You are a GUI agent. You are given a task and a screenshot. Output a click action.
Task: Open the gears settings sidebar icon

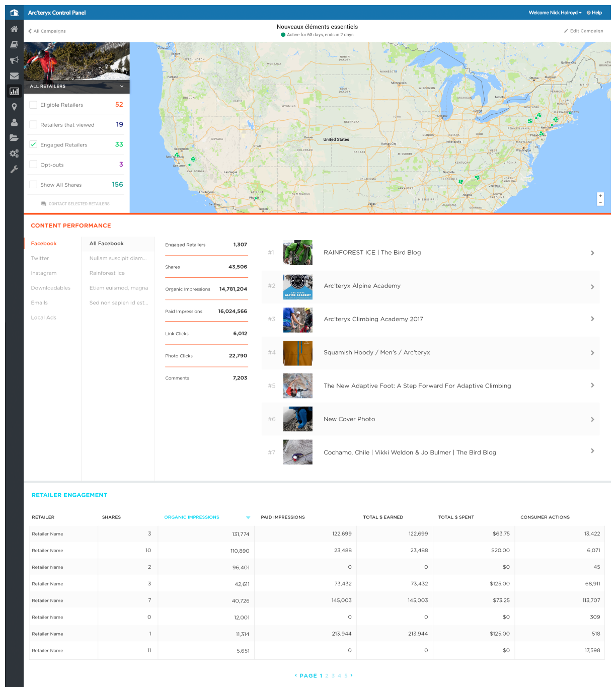pyautogui.click(x=14, y=154)
